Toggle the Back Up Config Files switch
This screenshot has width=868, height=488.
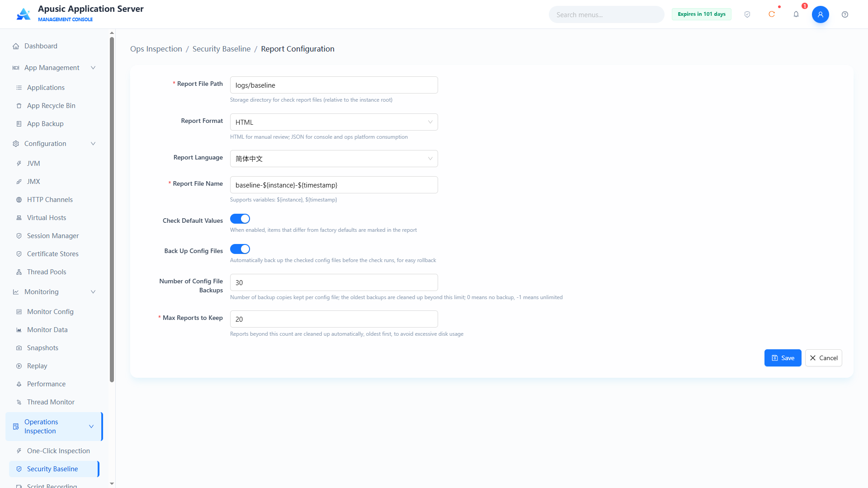240,249
